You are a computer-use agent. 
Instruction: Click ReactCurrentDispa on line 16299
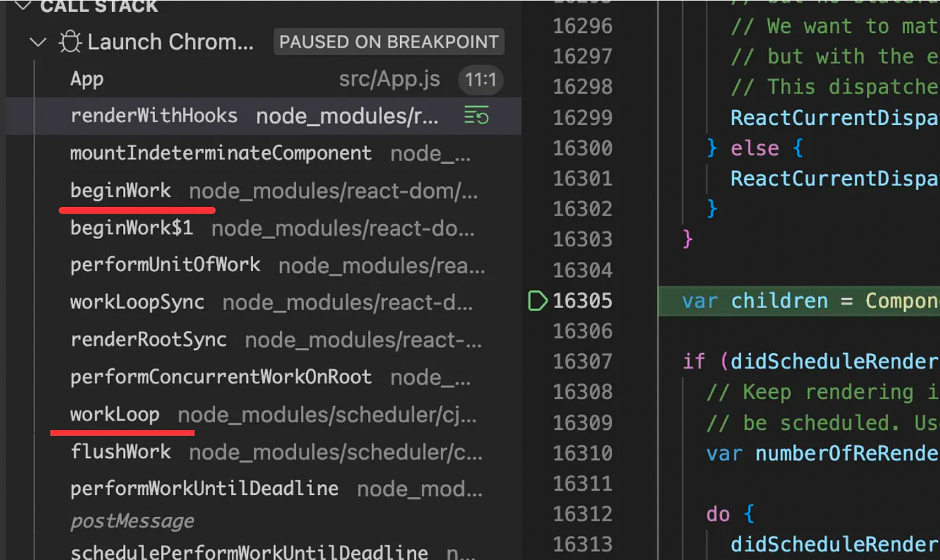(835, 118)
